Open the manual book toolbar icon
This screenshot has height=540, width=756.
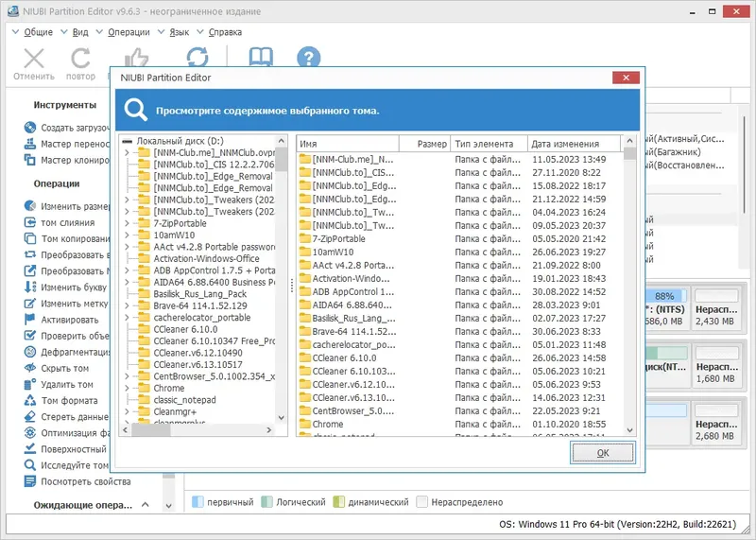(x=261, y=57)
